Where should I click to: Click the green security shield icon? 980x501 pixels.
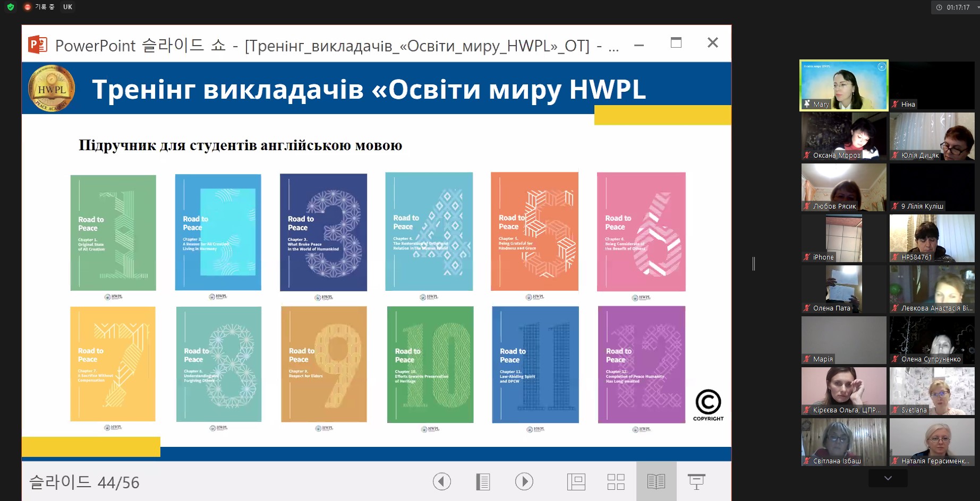[x=11, y=7]
